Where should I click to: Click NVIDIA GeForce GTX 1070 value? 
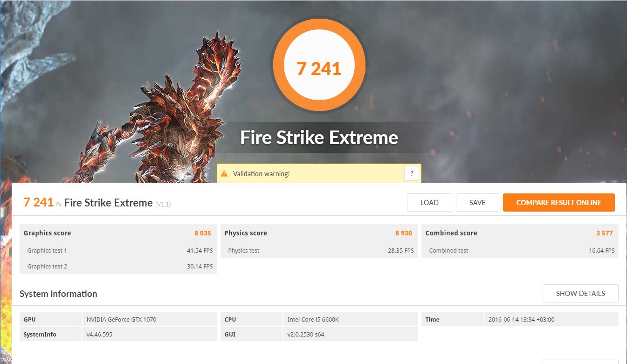[x=122, y=319]
